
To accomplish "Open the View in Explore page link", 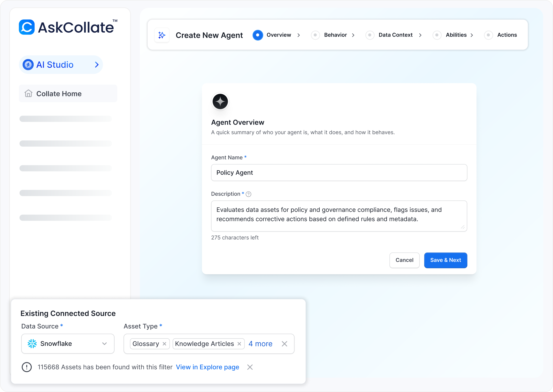I will coord(207,367).
